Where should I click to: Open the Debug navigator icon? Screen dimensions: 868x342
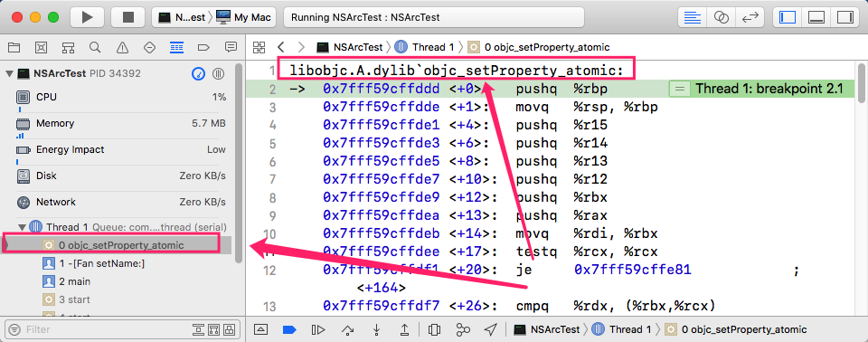click(x=176, y=47)
